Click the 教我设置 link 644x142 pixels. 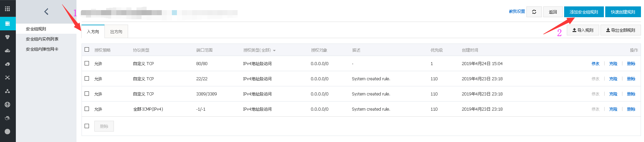(x=517, y=11)
